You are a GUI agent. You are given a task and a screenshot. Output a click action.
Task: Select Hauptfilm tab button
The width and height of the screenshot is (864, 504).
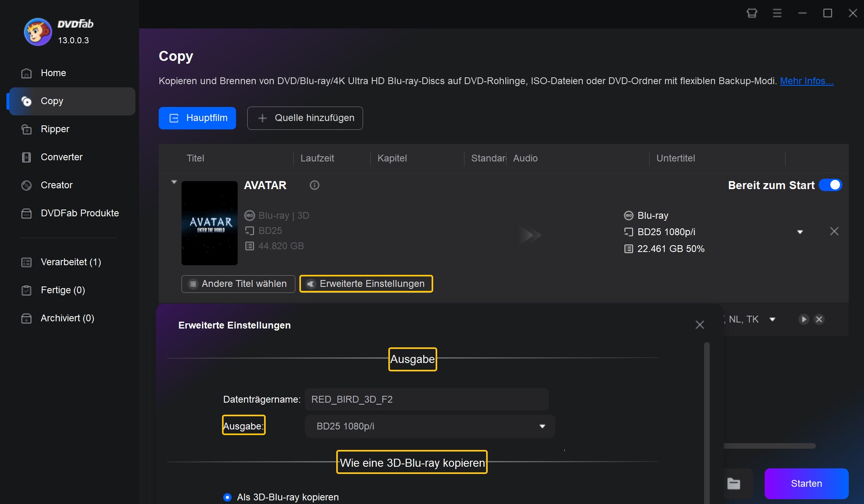coord(198,118)
